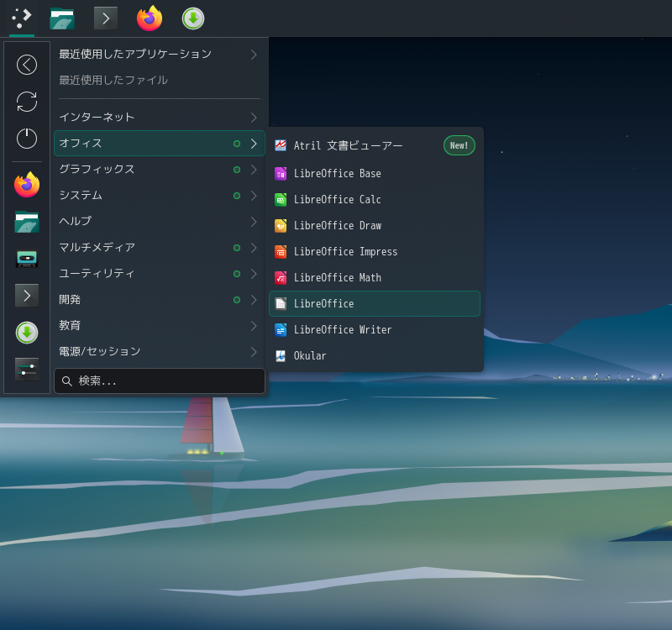Viewport: 672px width, 630px height.
Task: Expand the 教育 category arrow
Action: tap(254, 326)
